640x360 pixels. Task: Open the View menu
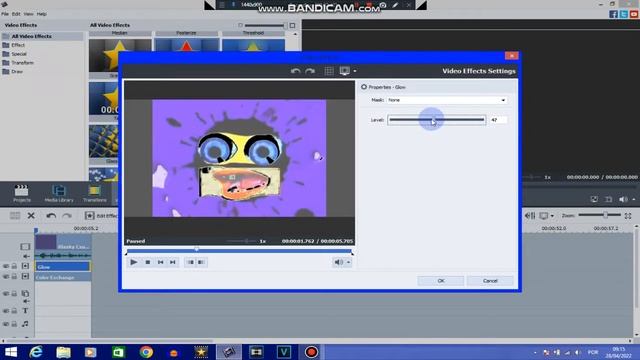coord(28,14)
